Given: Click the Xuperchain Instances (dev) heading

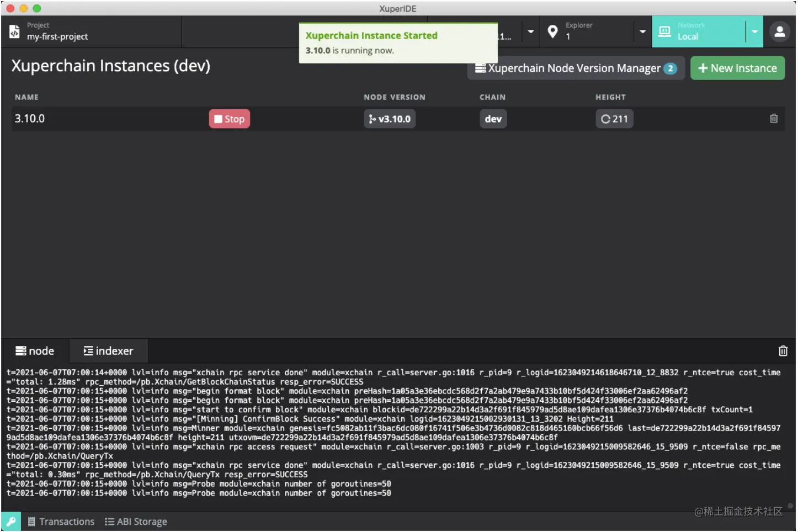Looking at the screenshot, I should tap(111, 66).
